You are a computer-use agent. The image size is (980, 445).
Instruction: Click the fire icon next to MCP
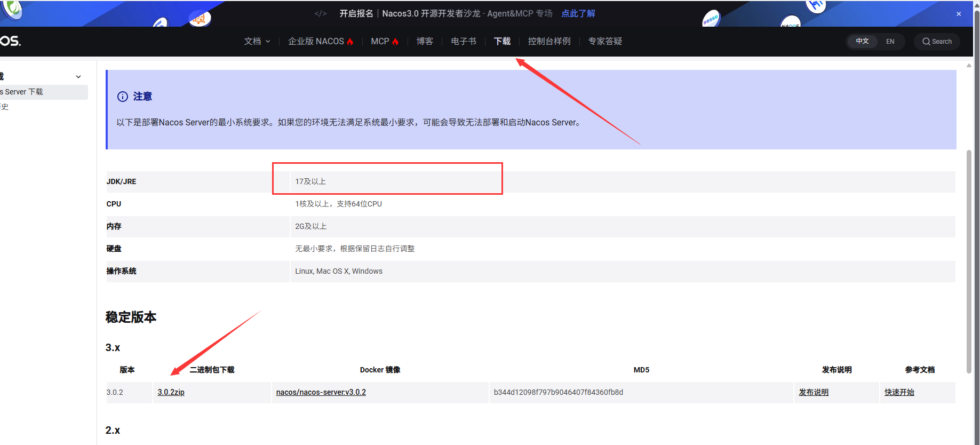tap(395, 42)
